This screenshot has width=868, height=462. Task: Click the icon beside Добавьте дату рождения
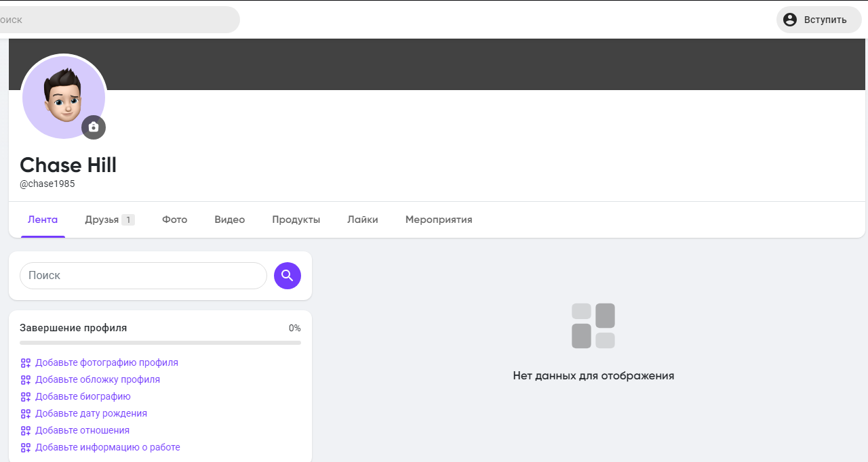pyautogui.click(x=26, y=414)
